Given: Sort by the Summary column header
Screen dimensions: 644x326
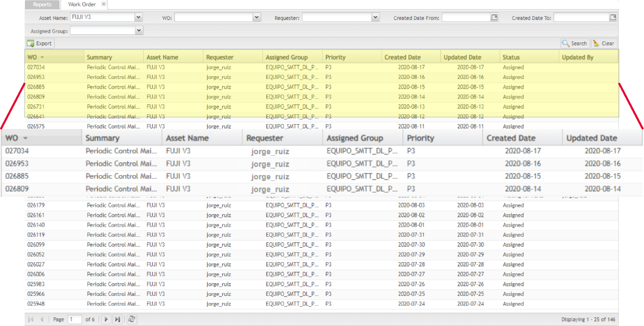Looking at the screenshot, I should coord(114,57).
